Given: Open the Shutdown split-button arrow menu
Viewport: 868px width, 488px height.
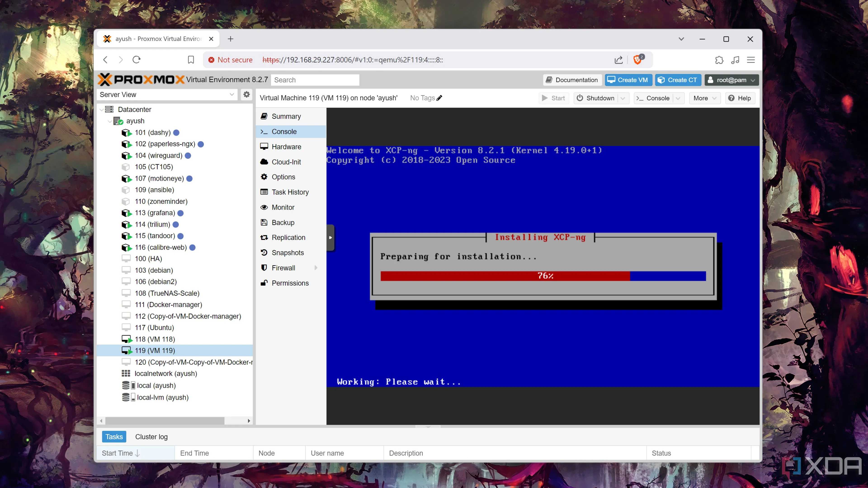Looking at the screenshot, I should pyautogui.click(x=623, y=98).
